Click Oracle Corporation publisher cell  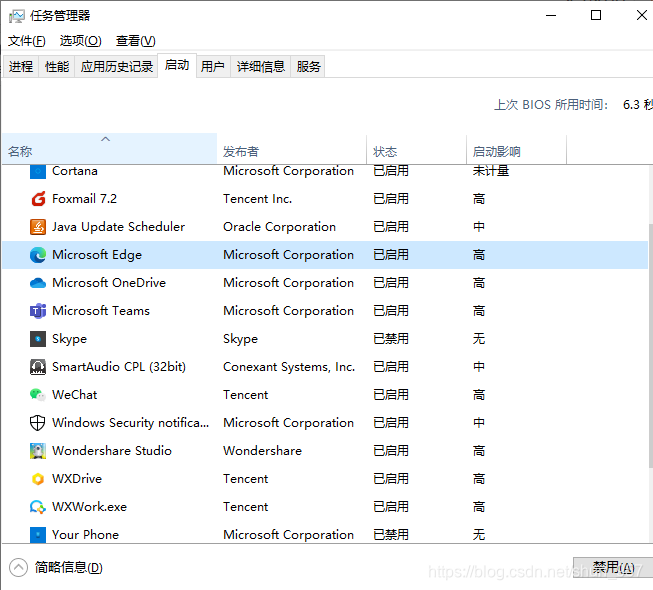click(279, 227)
